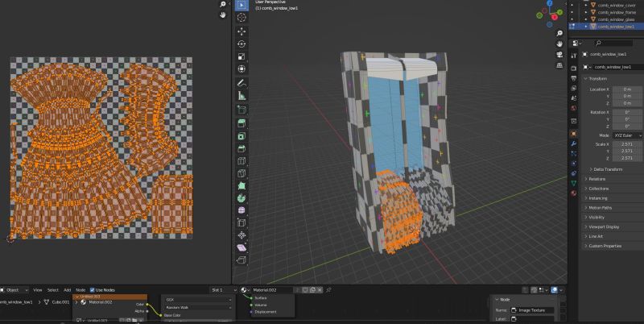Image resolution: width=644 pixels, height=324 pixels.
Task: Select the Edge Slide tool
Action: click(242, 223)
